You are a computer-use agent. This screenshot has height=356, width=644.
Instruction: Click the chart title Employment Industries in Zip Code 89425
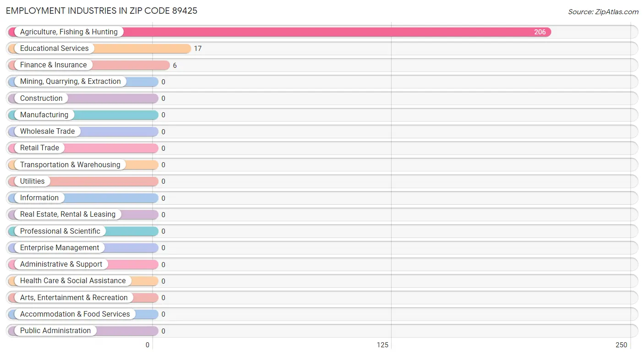102,11
